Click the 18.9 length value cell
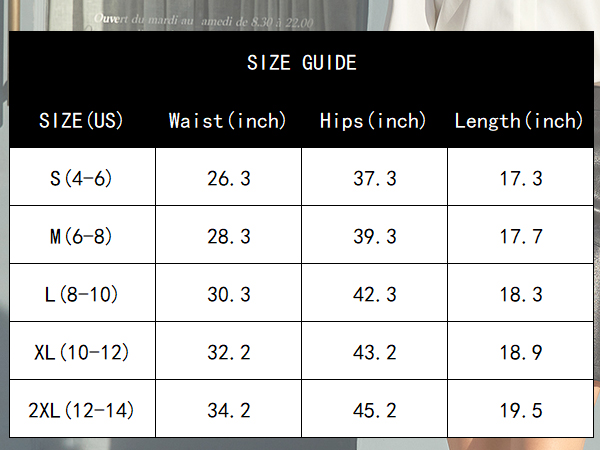This screenshot has width=600, height=450. coord(521,351)
